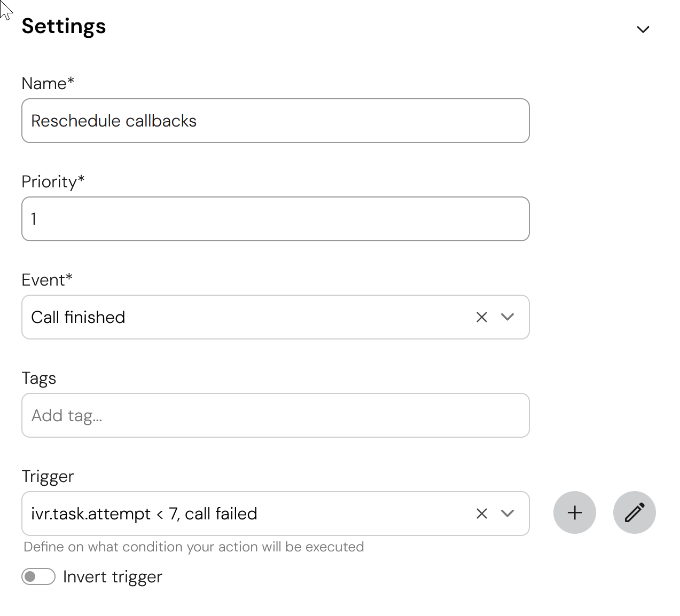This screenshot has height=616, width=680.
Task: Clear the selected Trigger value
Action: pyautogui.click(x=482, y=514)
